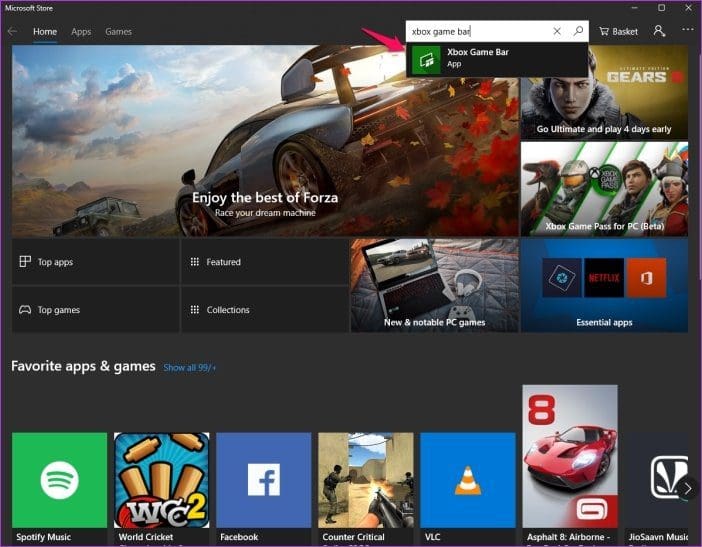Click the Favorite apps & games heading
Screen dimensions: 702x547
tap(83, 366)
